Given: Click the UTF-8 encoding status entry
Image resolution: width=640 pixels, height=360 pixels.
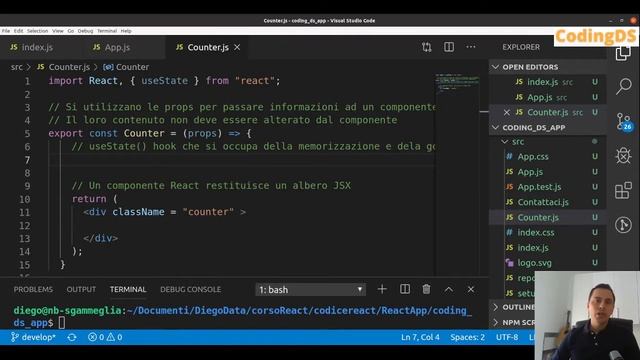Looking at the screenshot, I should coord(507,337).
